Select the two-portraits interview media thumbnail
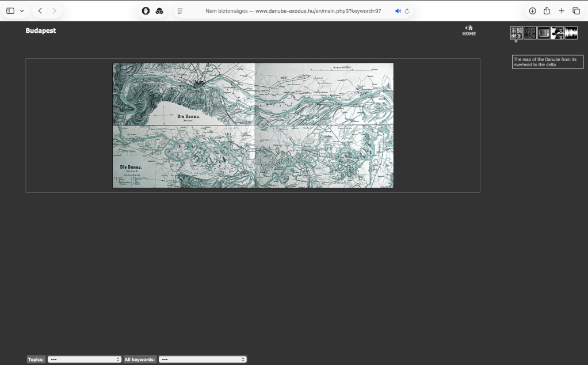The width and height of the screenshot is (588, 365). click(558, 33)
